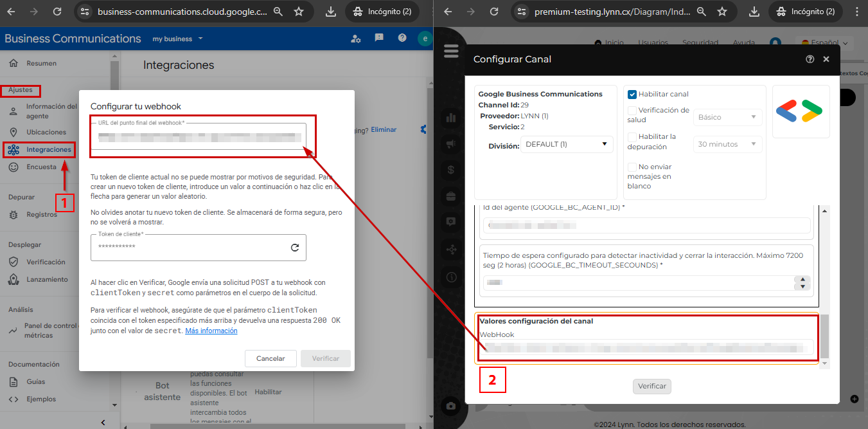Bookmark the business-communications page with the star
The height and width of the screenshot is (429, 868).
299,12
